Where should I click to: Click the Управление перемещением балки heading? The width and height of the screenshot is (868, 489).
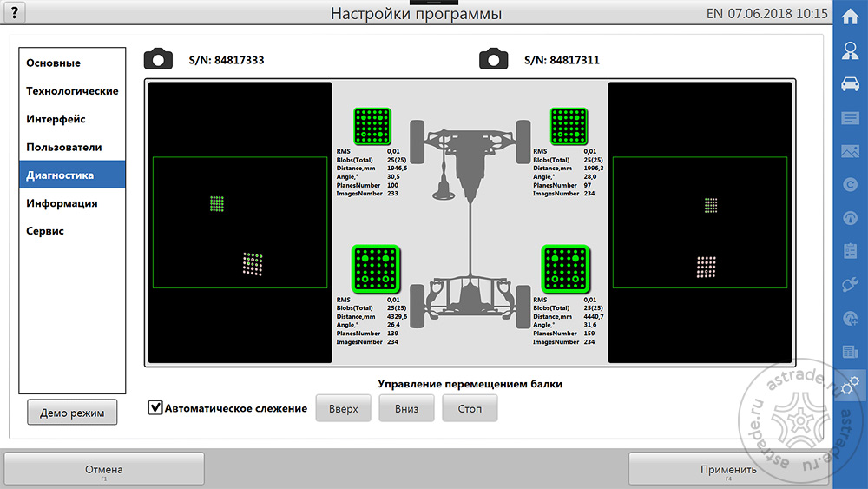point(470,384)
